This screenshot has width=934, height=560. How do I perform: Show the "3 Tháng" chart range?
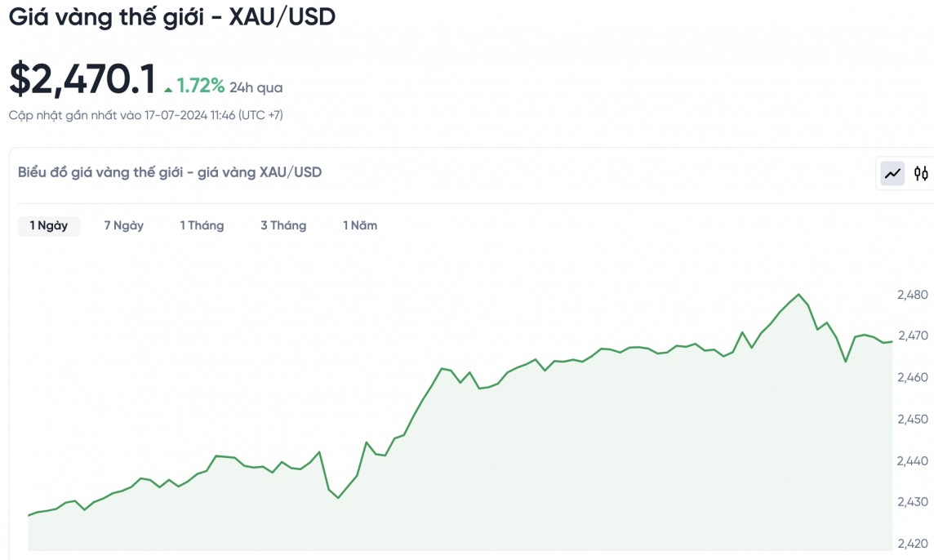point(283,225)
